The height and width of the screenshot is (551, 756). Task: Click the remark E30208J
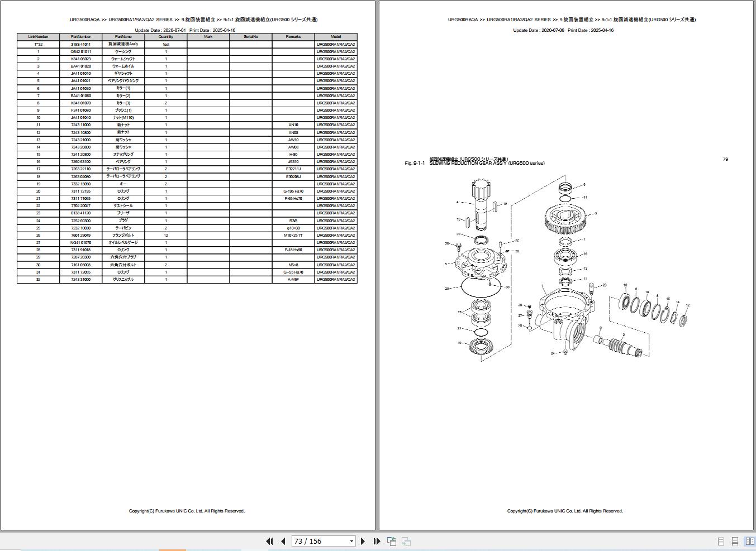pos(293,176)
